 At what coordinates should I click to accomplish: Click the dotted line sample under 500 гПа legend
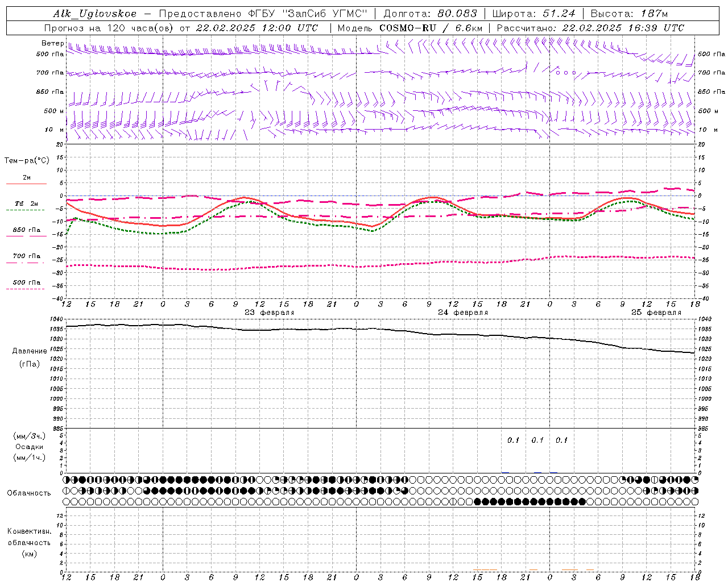[26, 289]
